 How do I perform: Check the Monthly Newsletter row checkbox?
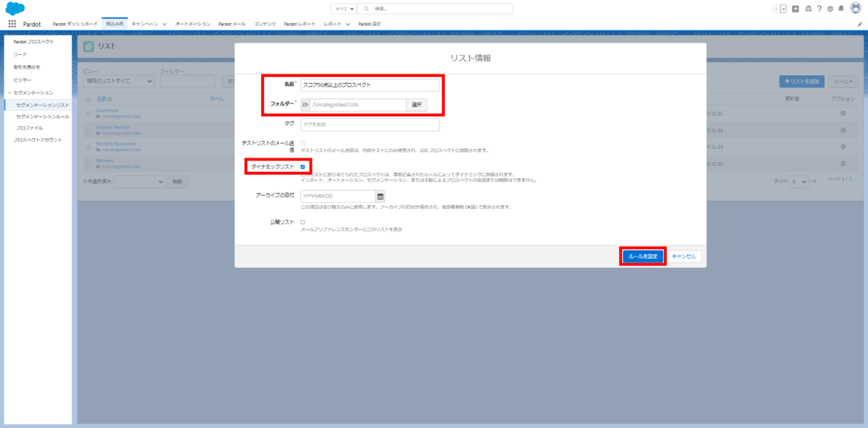coord(89,146)
